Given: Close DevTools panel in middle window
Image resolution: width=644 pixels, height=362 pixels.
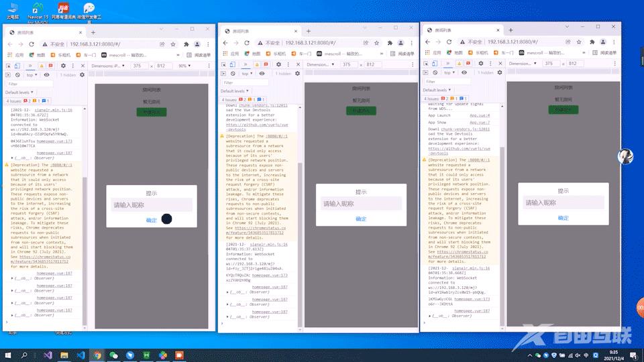Looking at the screenshot, I should tap(298, 64).
